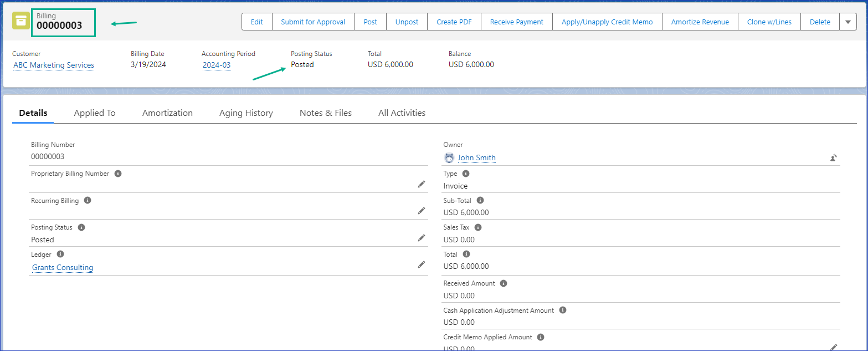The height and width of the screenshot is (351, 868).
Task: Follow the Grants Consulting ledger link
Action: [63, 268]
